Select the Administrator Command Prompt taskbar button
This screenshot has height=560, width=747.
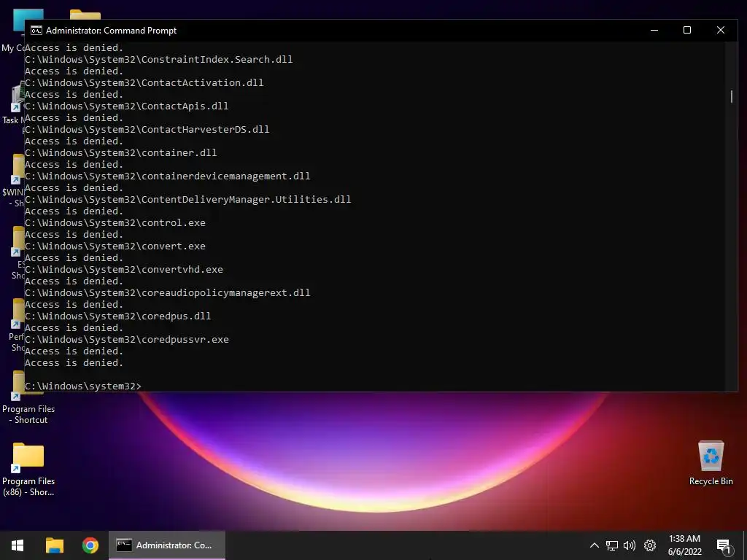tap(167, 545)
